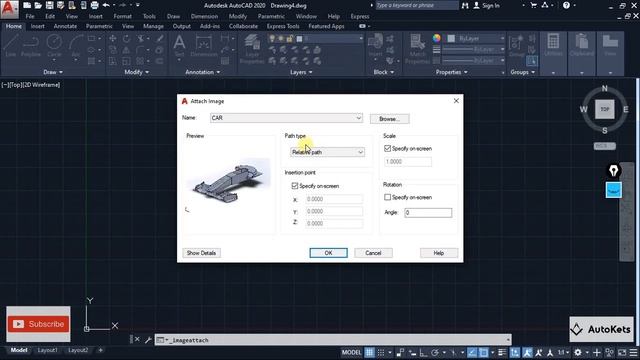Viewport: 640px width, 360px height.
Task: Click the Help question mark icon
Action: (x=566, y=5)
